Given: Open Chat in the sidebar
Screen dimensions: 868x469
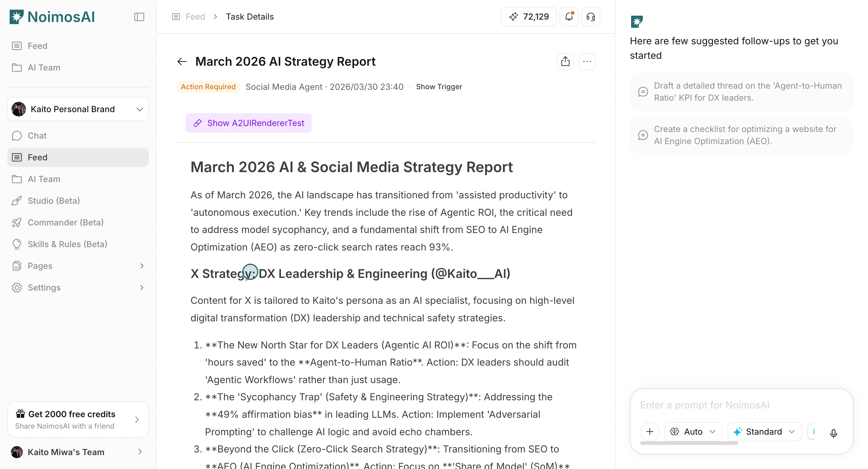Looking at the screenshot, I should point(37,135).
